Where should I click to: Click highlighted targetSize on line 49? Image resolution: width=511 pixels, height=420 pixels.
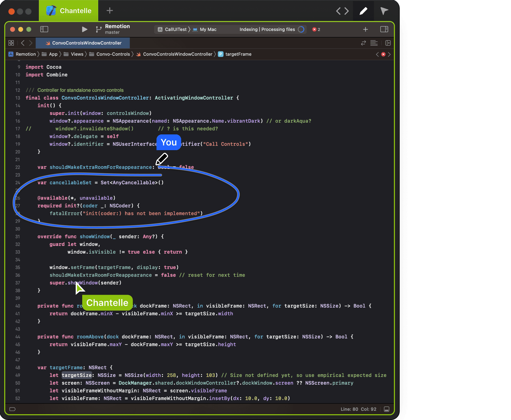tap(77, 375)
